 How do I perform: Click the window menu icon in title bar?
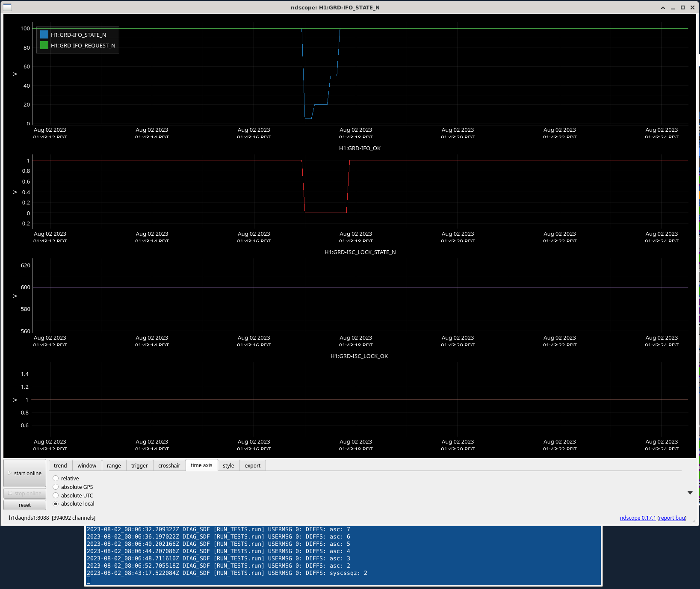pos(7,7)
